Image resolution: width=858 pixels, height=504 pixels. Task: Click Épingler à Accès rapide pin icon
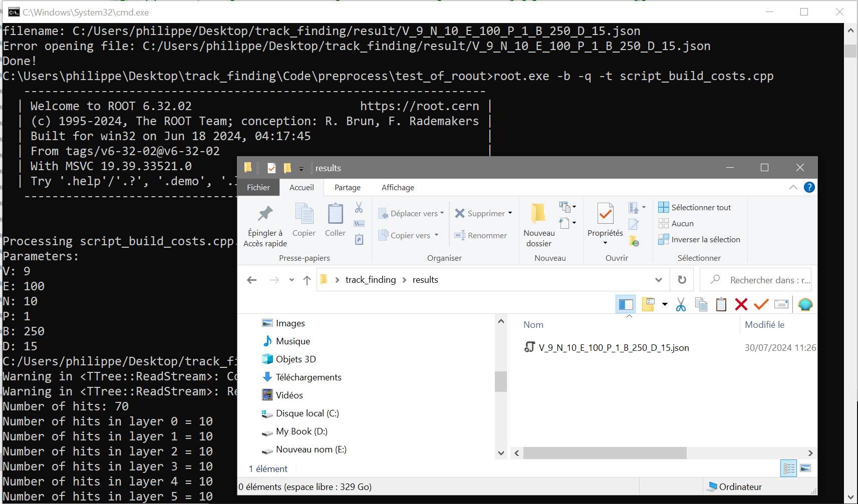(x=265, y=214)
